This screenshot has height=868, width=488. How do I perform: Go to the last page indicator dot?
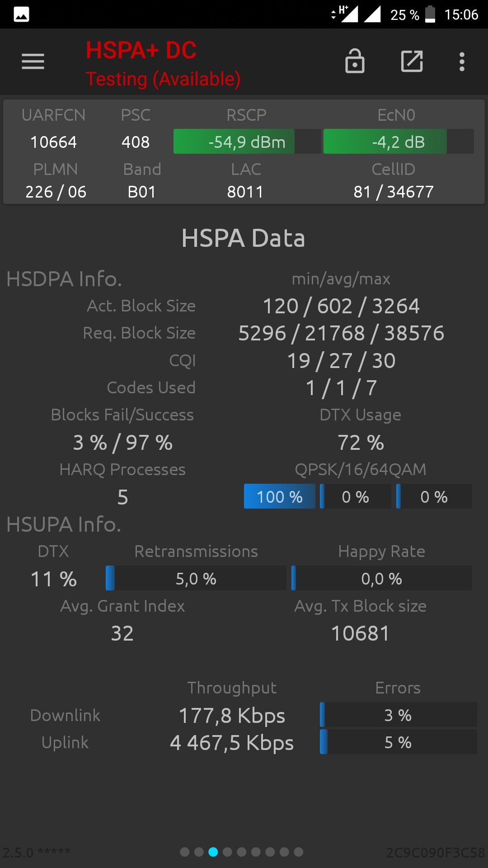pos(299,852)
